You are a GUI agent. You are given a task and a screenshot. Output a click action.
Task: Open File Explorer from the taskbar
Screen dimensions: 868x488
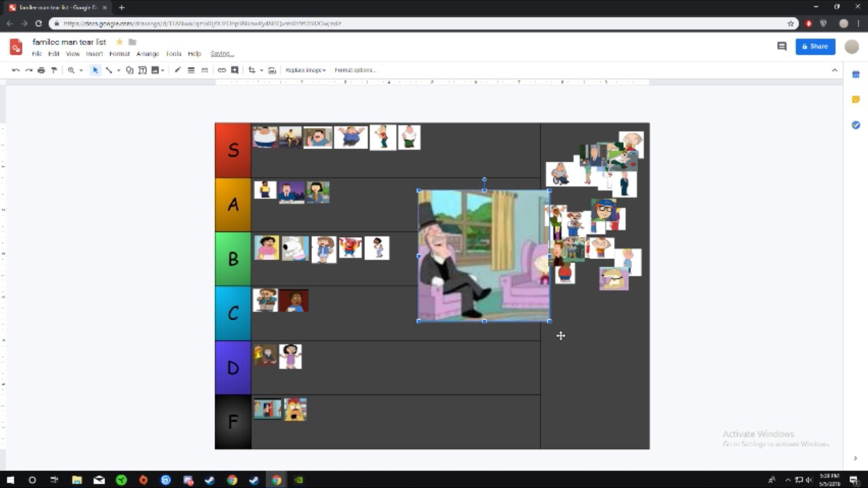[x=77, y=480]
